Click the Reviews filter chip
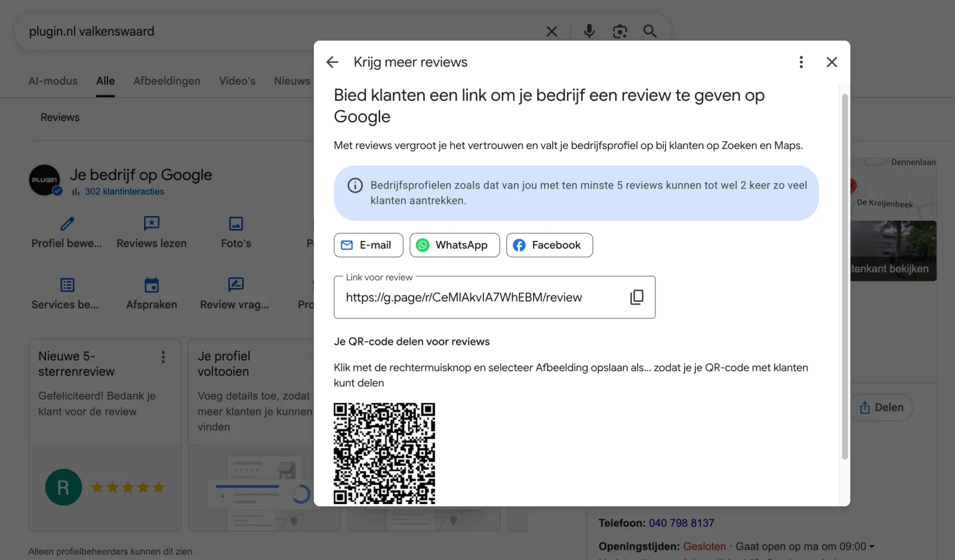 (60, 117)
